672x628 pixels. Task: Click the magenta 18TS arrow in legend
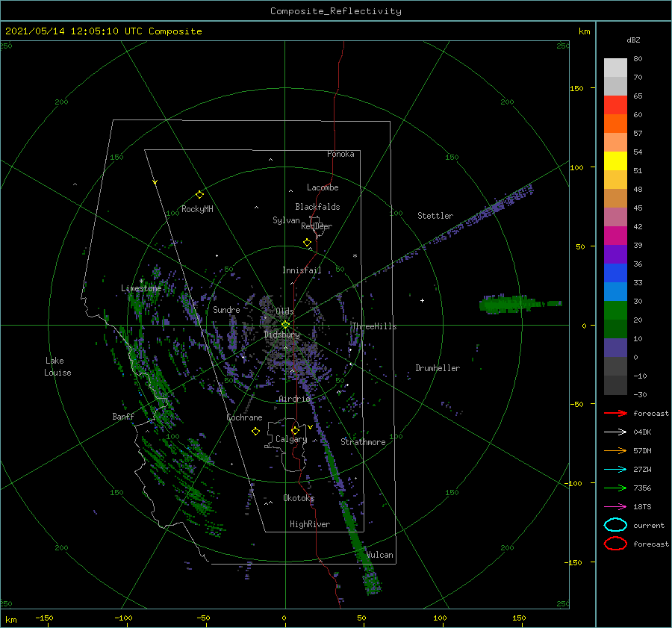[x=615, y=507]
